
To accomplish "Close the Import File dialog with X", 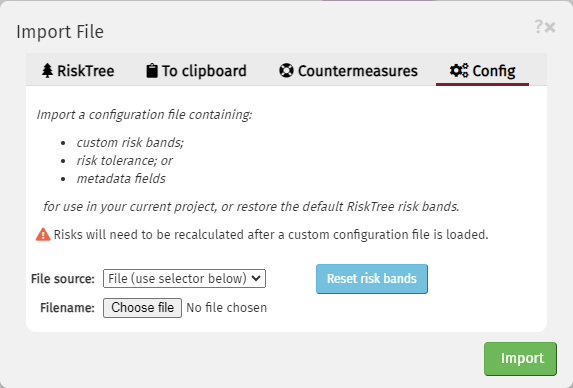I will pos(550,27).
